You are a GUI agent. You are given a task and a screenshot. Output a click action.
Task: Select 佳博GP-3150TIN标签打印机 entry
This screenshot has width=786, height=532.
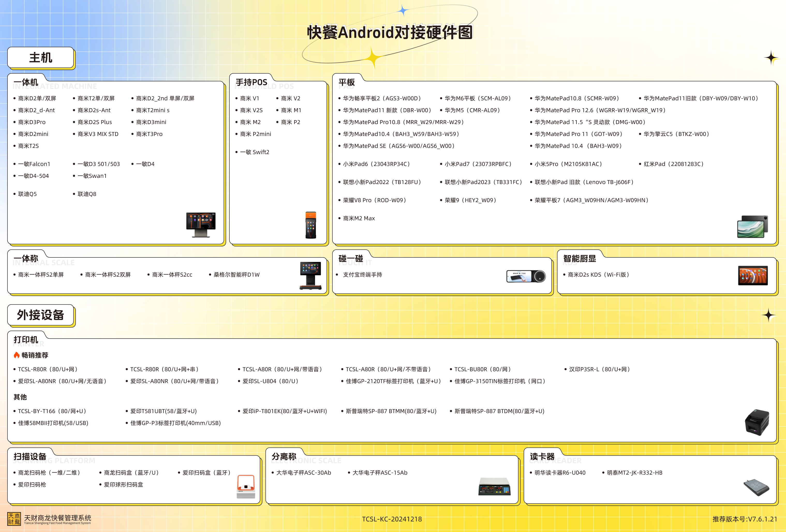click(x=501, y=381)
